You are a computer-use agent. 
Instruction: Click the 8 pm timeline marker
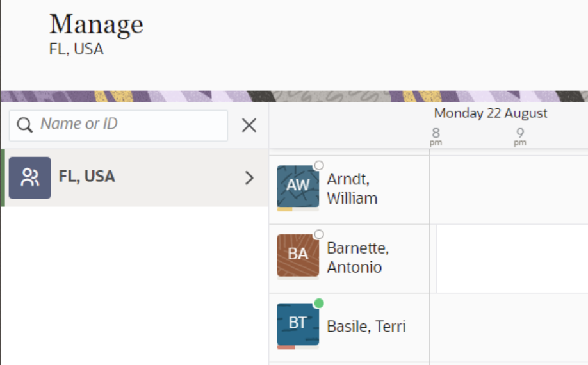point(436,135)
